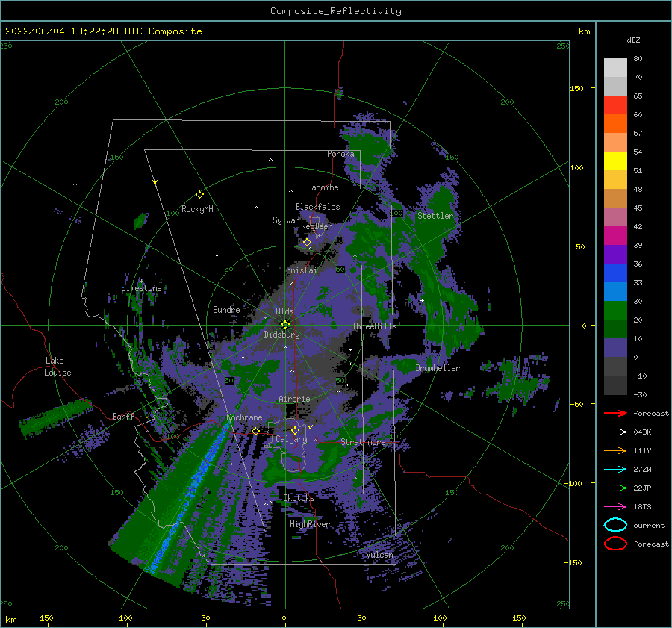
Task: Click the Vulcan city label
Action: 380,555
